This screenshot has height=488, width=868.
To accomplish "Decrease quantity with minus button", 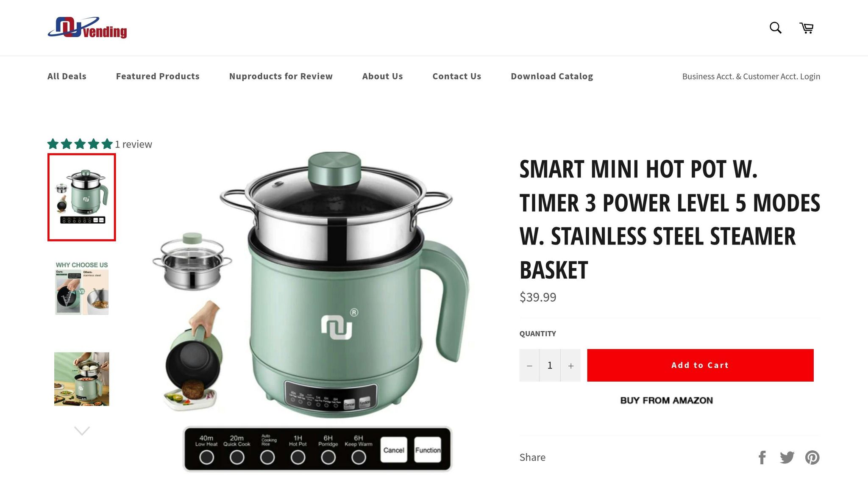I will 529,365.
